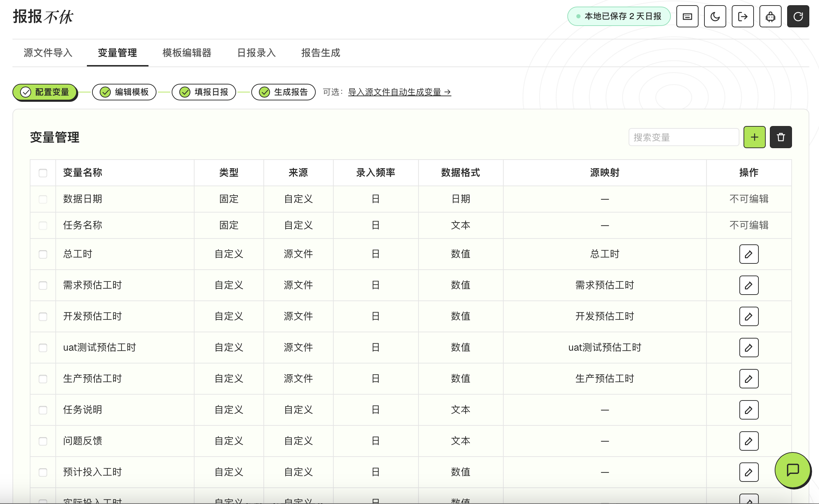Click the 编辑模板 step pill
The height and width of the screenshot is (504, 819).
point(124,92)
